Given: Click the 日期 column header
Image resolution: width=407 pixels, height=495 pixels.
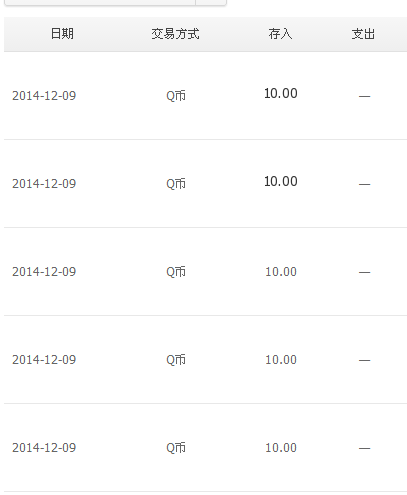Looking at the screenshot, I should (x=62, y=34).
